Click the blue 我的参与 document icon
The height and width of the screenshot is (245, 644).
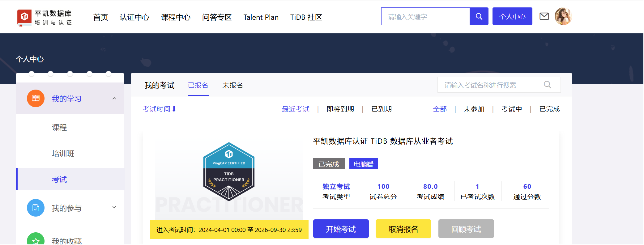click(36, 208)
